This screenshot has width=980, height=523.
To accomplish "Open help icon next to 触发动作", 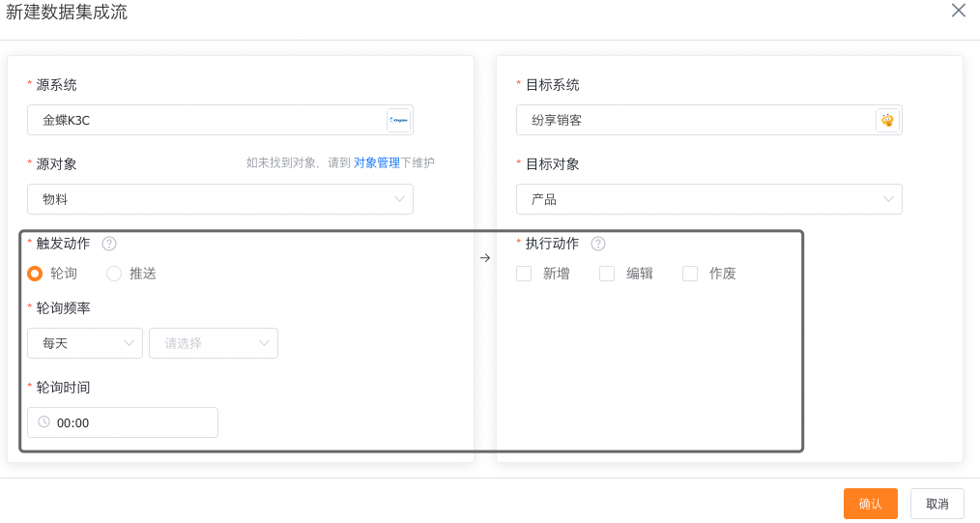I will point(109,244).
